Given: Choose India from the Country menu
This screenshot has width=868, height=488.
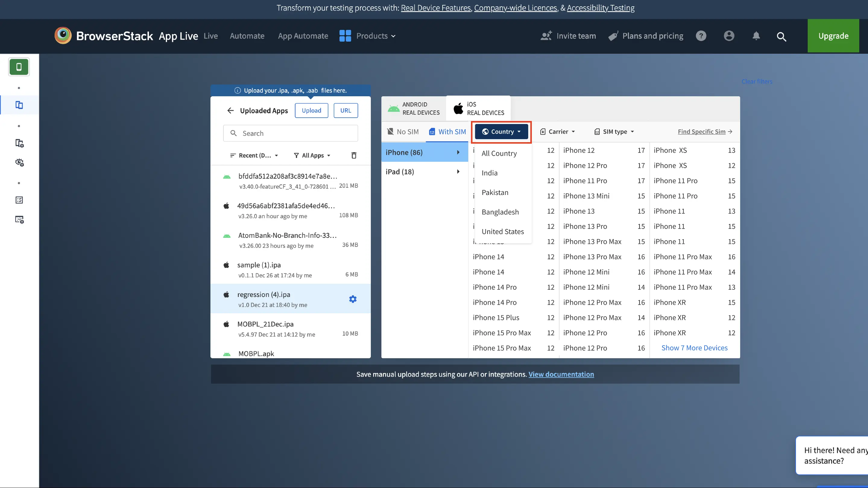Looking at the screenshot, I should (490, 173).
